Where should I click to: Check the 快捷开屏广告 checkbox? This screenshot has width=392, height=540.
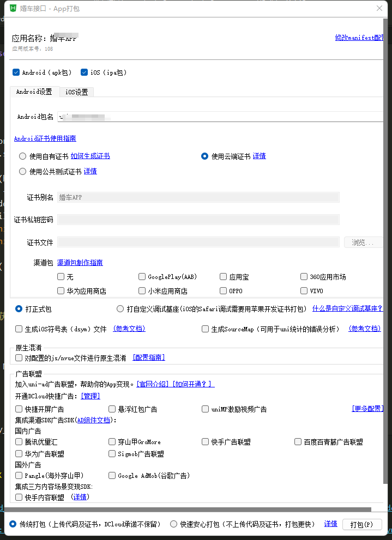19,409
